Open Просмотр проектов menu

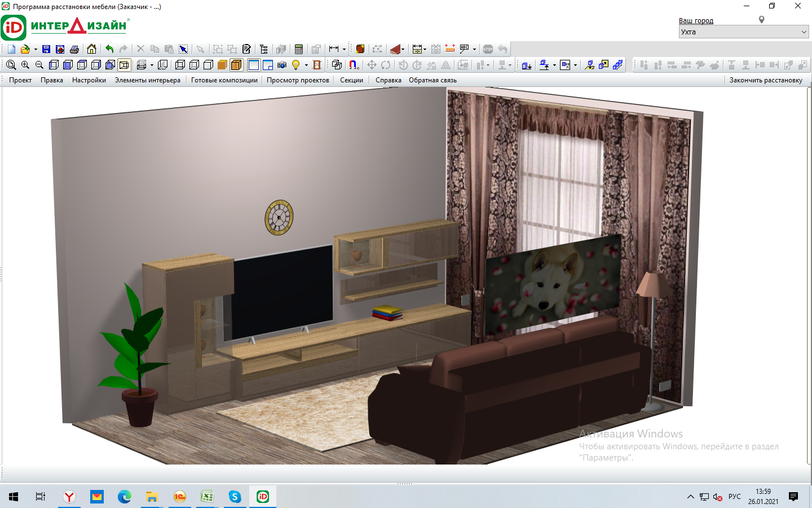click(298, 80)
